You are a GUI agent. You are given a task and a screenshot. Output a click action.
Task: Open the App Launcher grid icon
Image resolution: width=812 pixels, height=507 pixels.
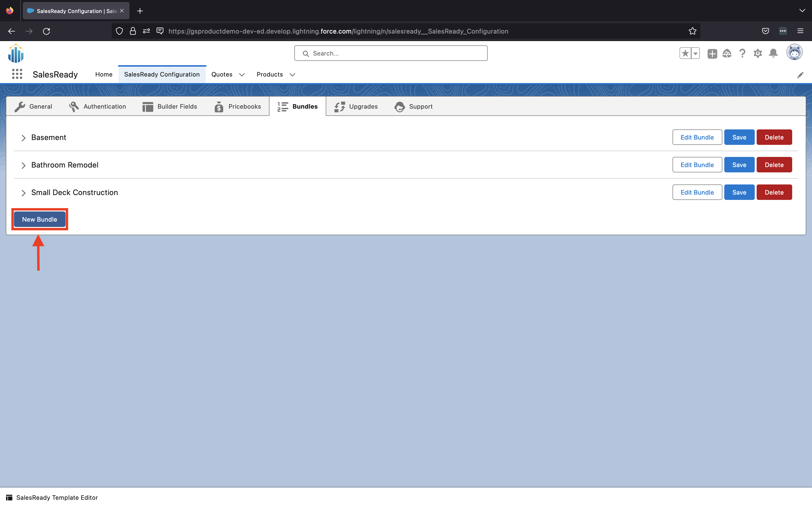point(17,74)
